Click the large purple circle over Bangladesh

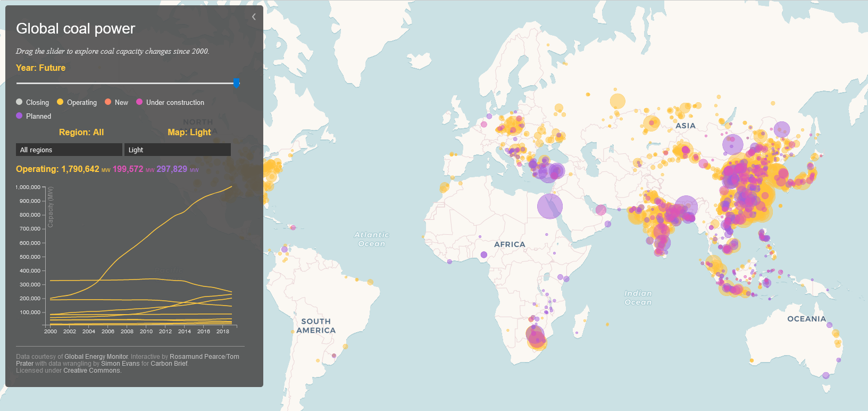point(686,208)
